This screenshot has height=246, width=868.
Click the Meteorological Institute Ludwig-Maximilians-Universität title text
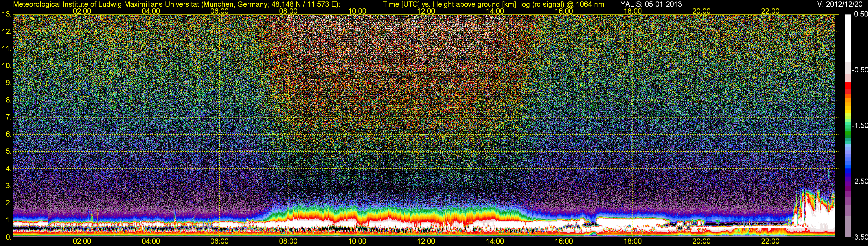point(176,4)
